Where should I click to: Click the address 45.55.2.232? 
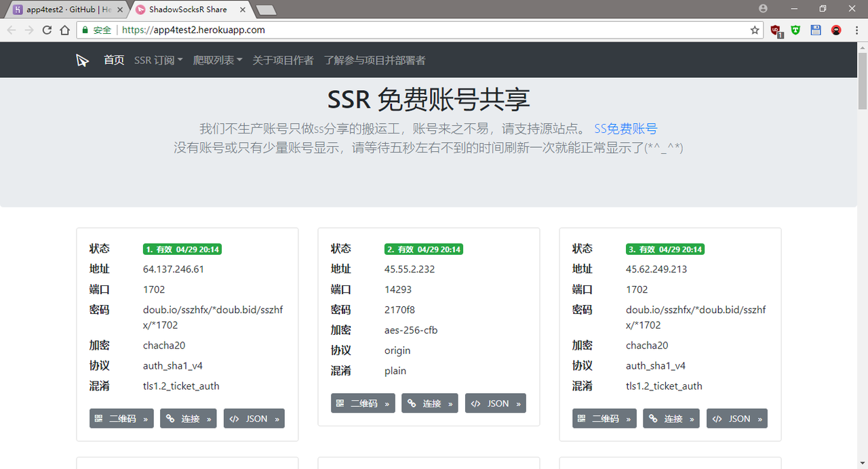point(410,269)
